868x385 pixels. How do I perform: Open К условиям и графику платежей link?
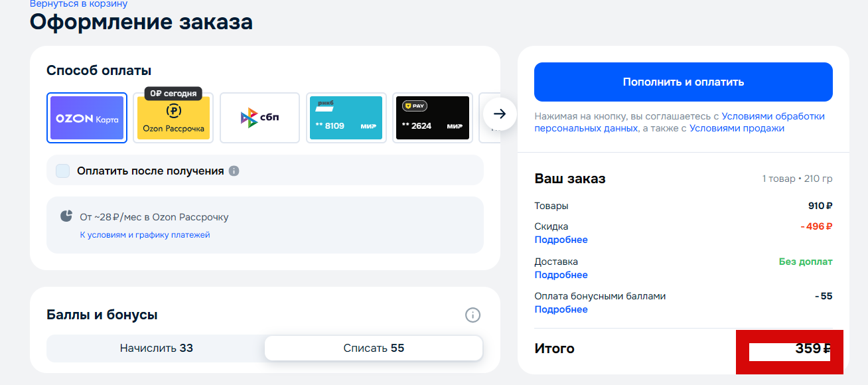(145, 234)
